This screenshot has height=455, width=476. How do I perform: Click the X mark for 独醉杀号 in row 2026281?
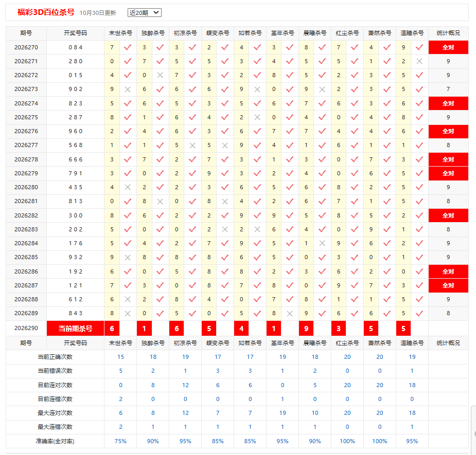(x=160, y=202)
